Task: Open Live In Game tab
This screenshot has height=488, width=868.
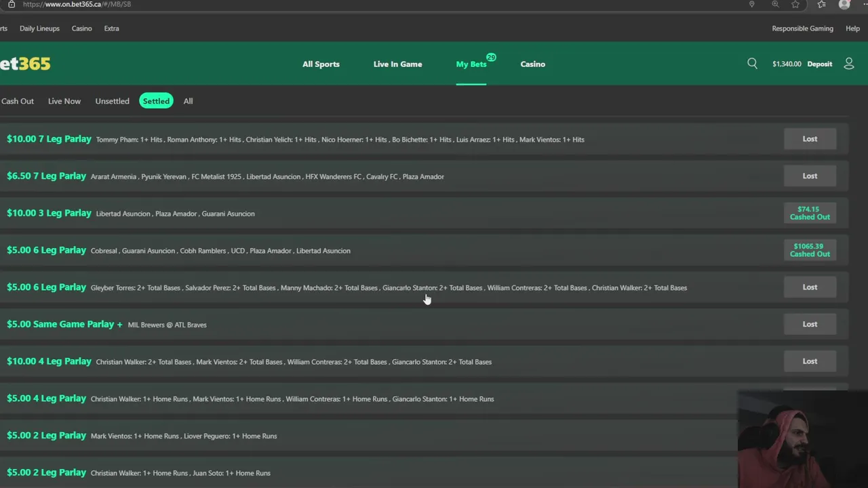Action: point(397,64)
